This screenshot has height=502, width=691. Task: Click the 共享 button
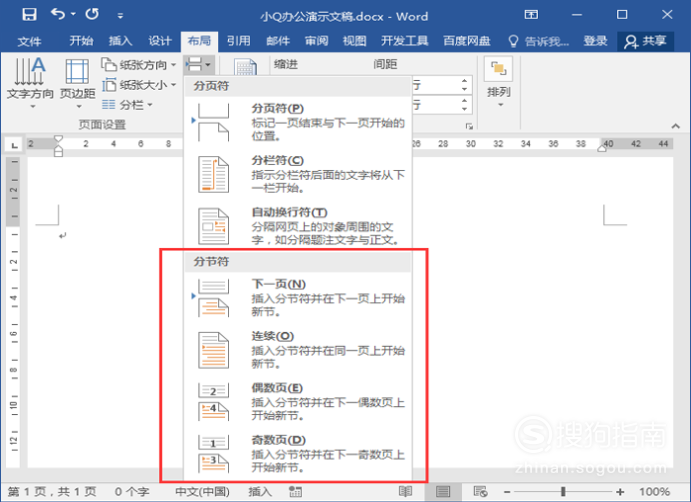point(645,41)
